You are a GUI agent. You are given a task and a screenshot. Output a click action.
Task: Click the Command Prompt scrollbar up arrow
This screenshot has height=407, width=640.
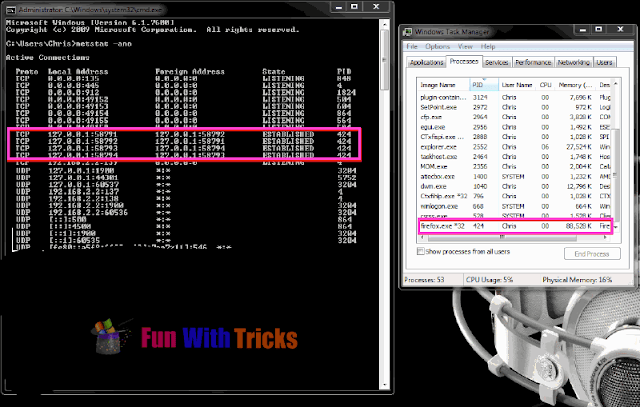(x=384, y=24)
